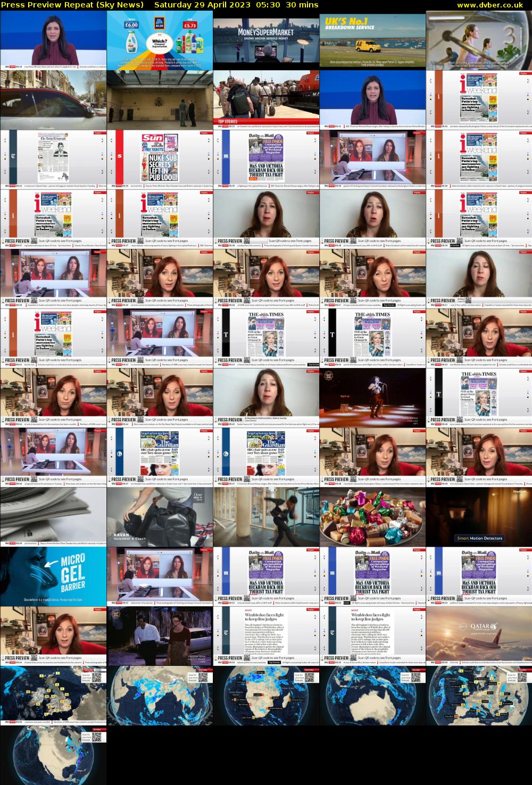View the 'MICRO GEL BARRIER' advert thumbnail
Screen dimensions: 532x785
click(x=53, y=577)
